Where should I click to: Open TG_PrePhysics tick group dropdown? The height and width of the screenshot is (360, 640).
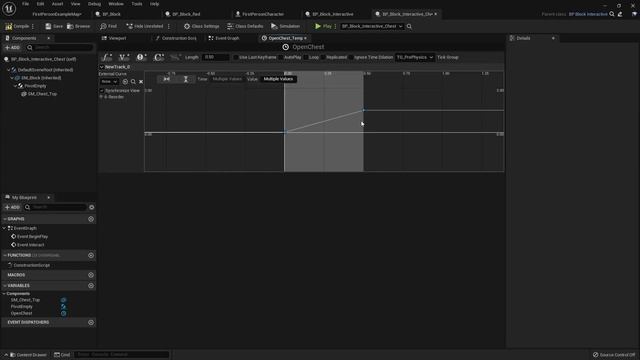click(414, 57)
